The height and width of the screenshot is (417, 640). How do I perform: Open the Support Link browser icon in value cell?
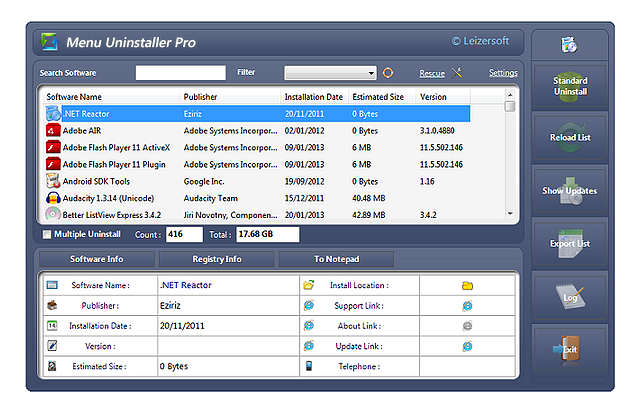click(467, 306)
